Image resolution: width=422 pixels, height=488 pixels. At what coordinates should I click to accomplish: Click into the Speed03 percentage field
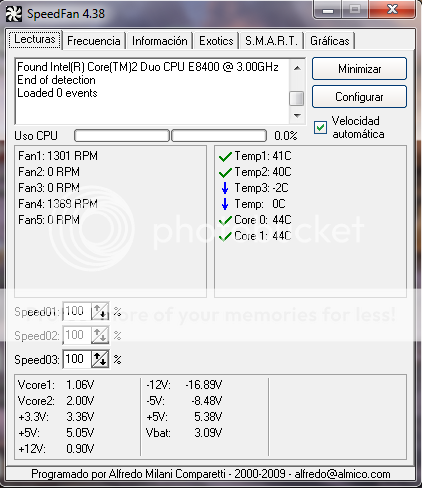(77, 359)
